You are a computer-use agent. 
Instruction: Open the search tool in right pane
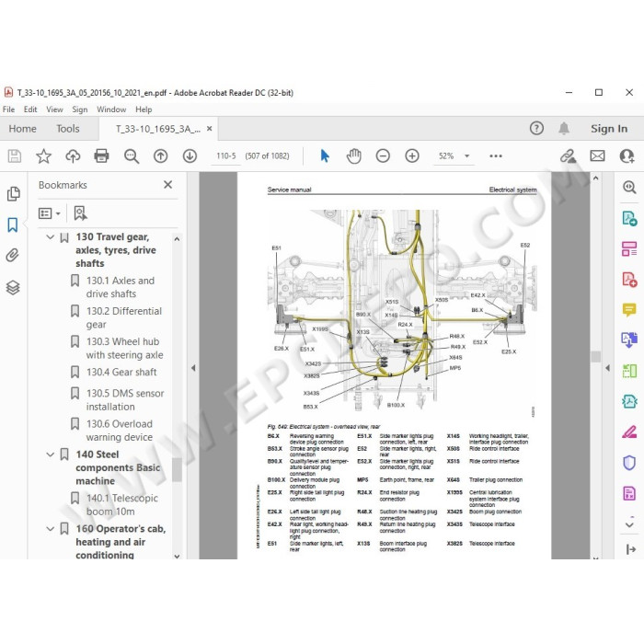tap(629, 187)
